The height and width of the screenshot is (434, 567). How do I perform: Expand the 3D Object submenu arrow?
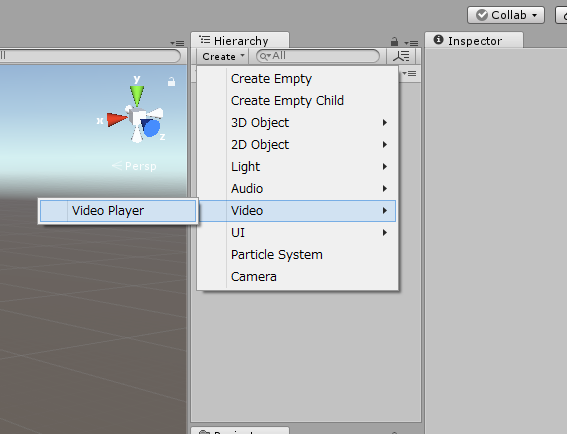tap(385, 123)
